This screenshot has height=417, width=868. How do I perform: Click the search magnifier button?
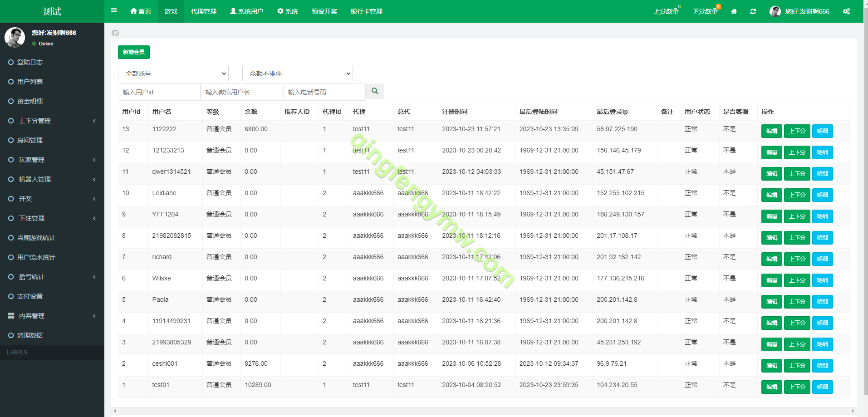375,91
